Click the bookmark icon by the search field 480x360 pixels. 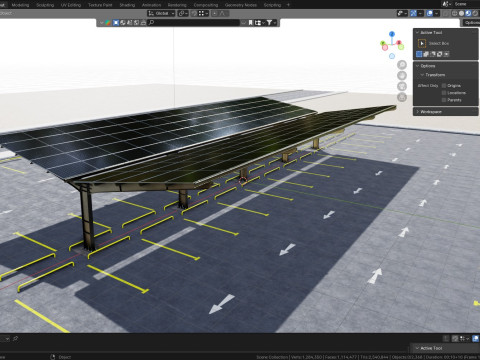pyautogui.click(x=251, y=23)
